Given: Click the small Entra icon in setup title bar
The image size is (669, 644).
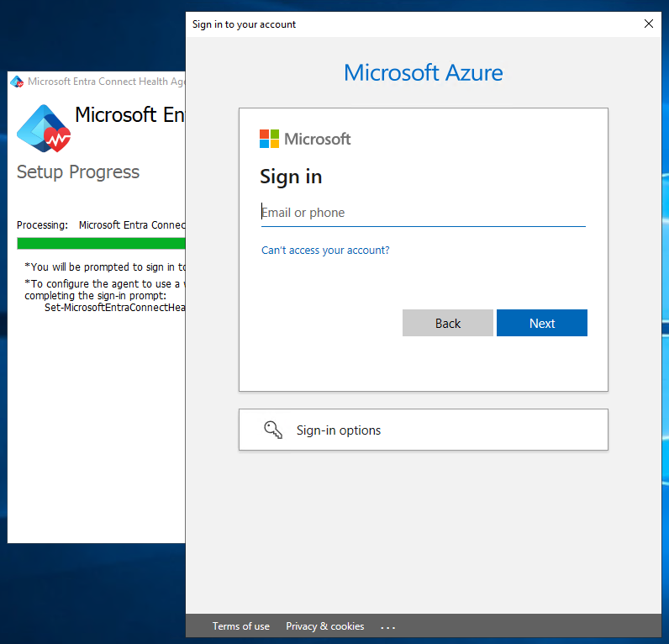Looking at the screenshot, I should point(17,82).
